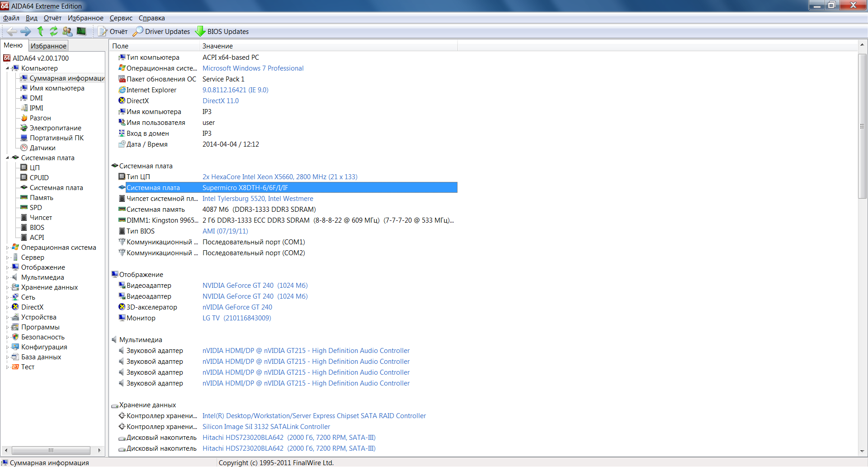This screenshot has width=868, height=467.
Task: Click the vertical scrollbar down arrow
Action: (862, 451)
